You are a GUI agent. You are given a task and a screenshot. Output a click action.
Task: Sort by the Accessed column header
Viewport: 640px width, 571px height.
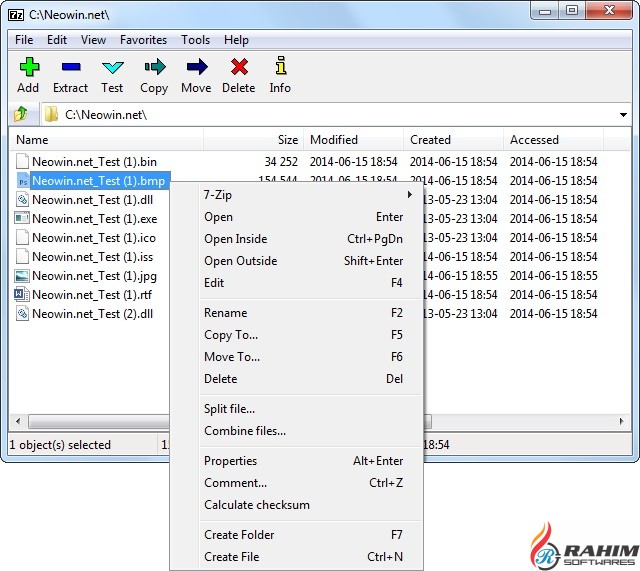[534, 140]
